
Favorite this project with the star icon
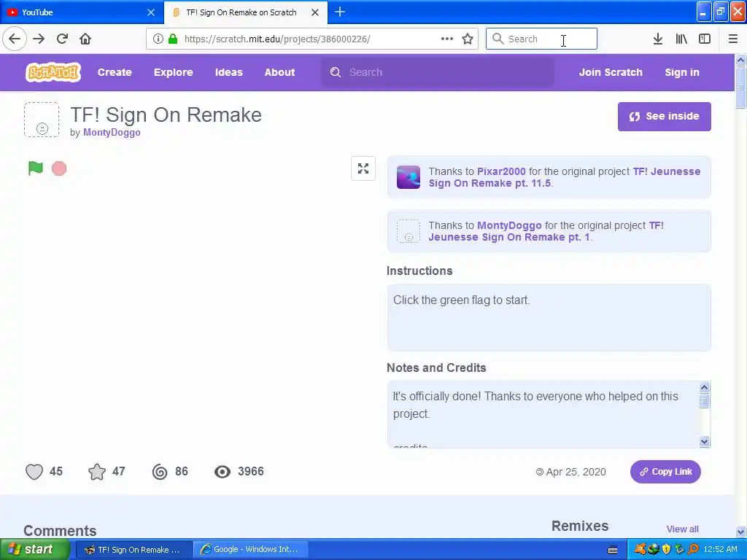97,472
